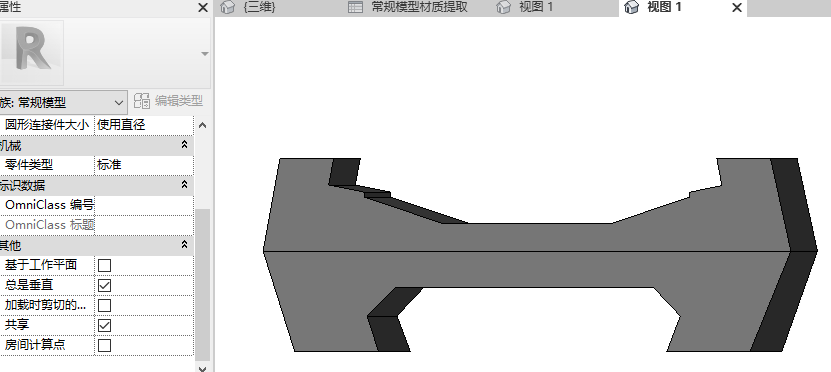Viewport: 831px width, 372px height.
Task: Toggle the 加载时剪切的 checkbox
Action: (105, 305)
